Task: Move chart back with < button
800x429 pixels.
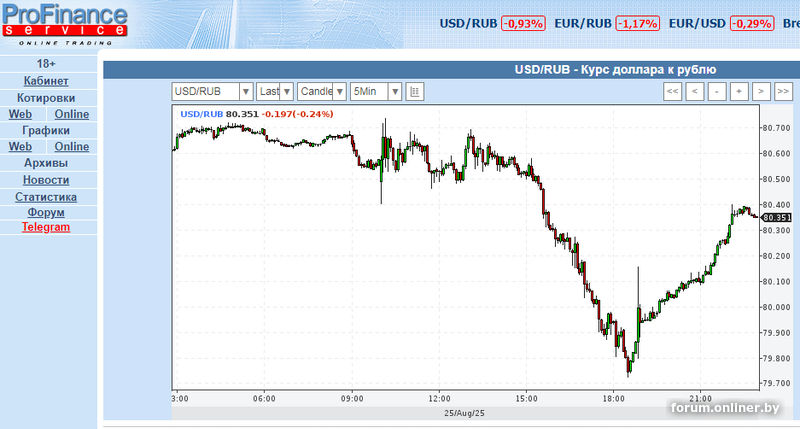Action: [694, 92]
